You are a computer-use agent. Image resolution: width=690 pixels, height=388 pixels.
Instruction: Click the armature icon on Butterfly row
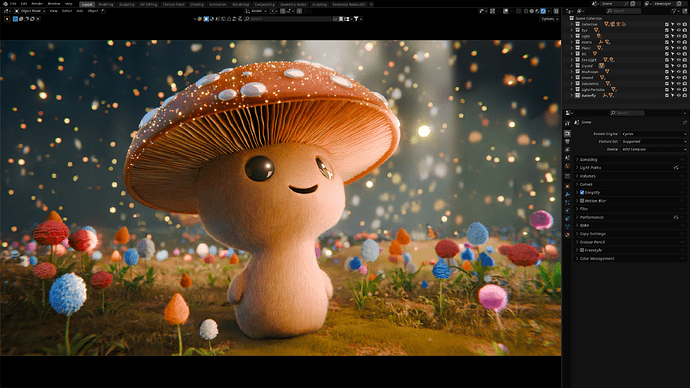(605, 95)
